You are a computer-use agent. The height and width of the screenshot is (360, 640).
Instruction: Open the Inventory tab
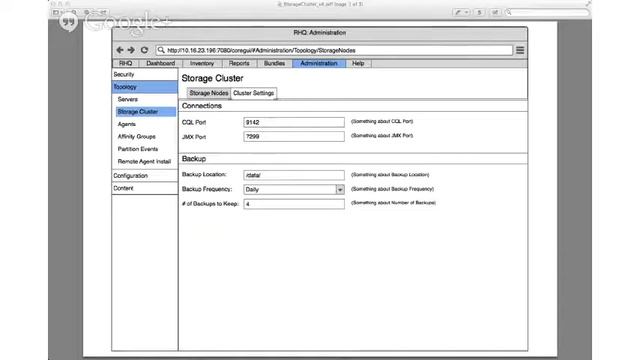pyautogui.click(x=202, y=63)
